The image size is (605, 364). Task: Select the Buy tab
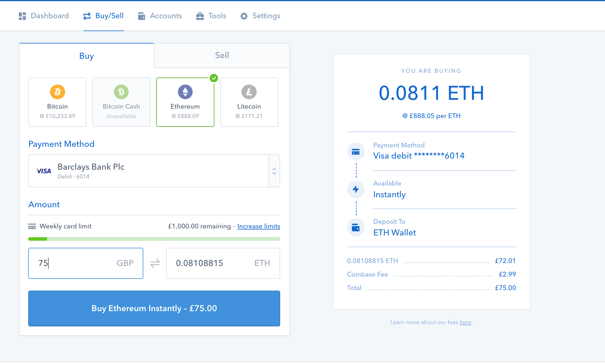coord(86,56)
